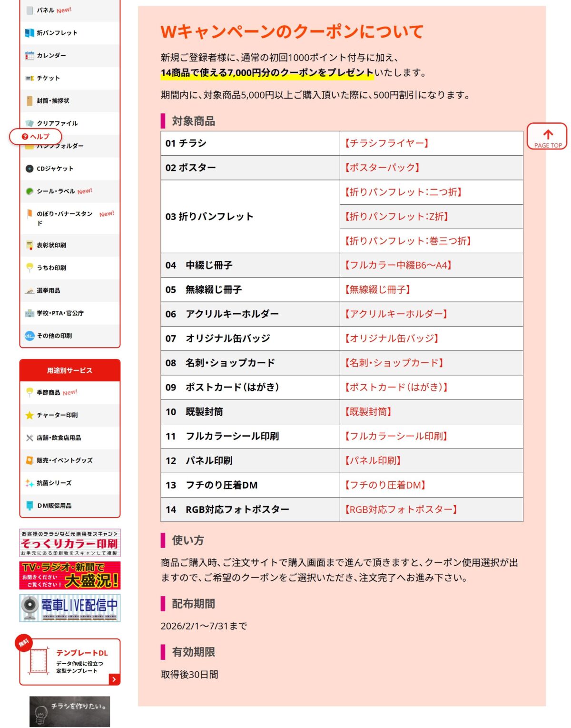The height and width of the screenshot is (728, 571).
Task: Open the 【既製封筒】 link
Action: (x=368, y=411)
